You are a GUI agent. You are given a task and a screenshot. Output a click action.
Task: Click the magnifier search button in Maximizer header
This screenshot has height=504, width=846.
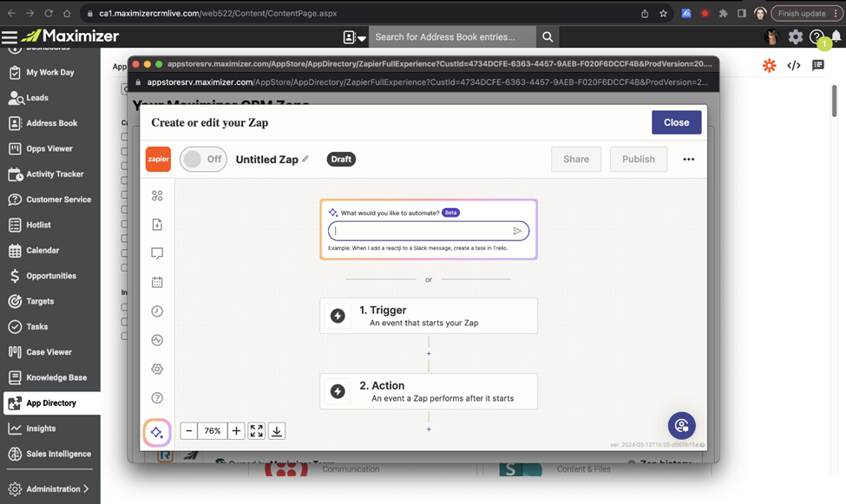[x=548, y=36]
